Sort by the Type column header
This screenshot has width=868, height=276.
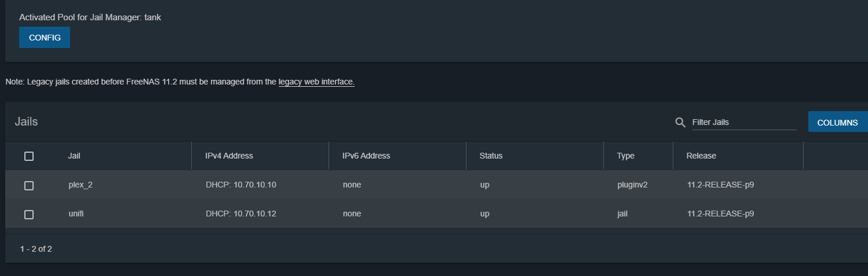point(626,156)
